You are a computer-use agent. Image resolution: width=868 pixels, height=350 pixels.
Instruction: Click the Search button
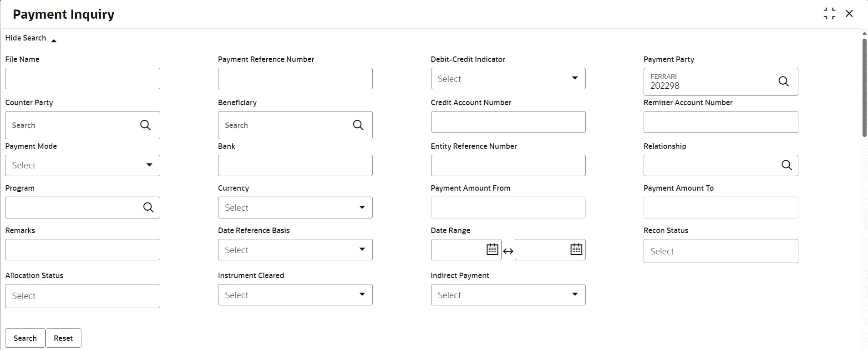point(25,338)
